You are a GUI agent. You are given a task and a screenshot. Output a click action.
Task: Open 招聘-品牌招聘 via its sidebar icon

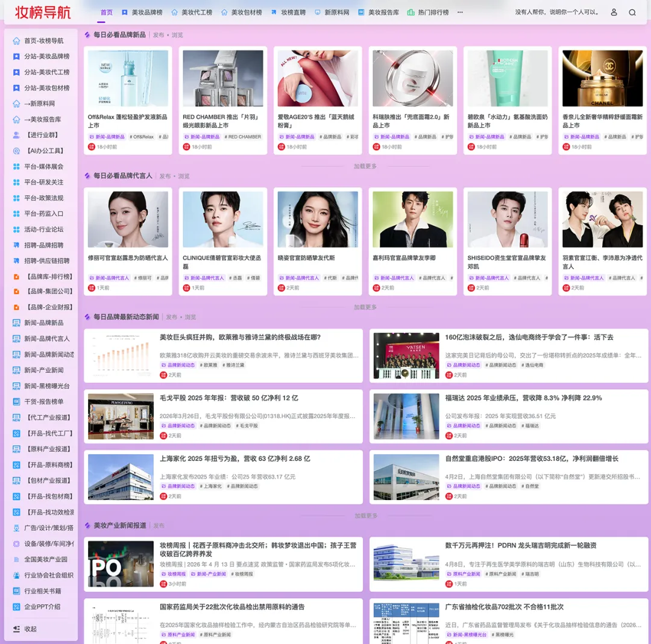[16, 245]
